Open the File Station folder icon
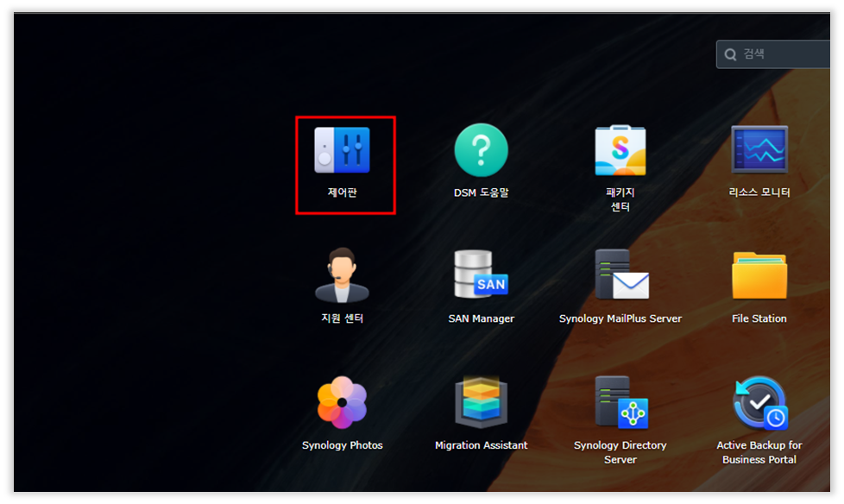The width and height of the screenshot is (844, 504). pyautogui.click(x=759, y=275)
